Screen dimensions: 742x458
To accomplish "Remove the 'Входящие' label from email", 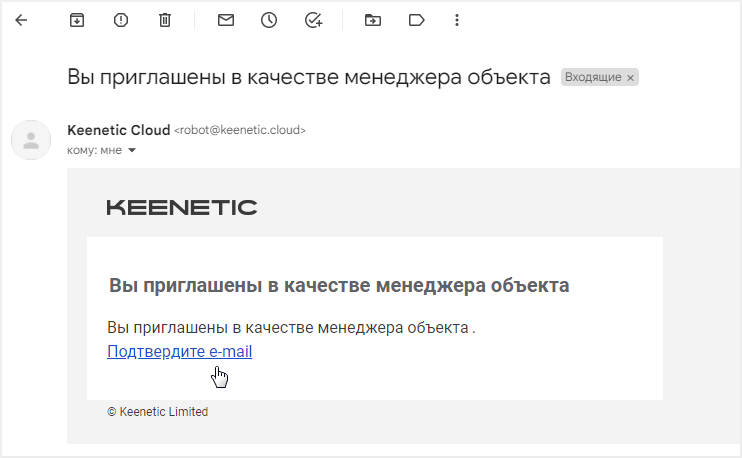I will [630, 77].
